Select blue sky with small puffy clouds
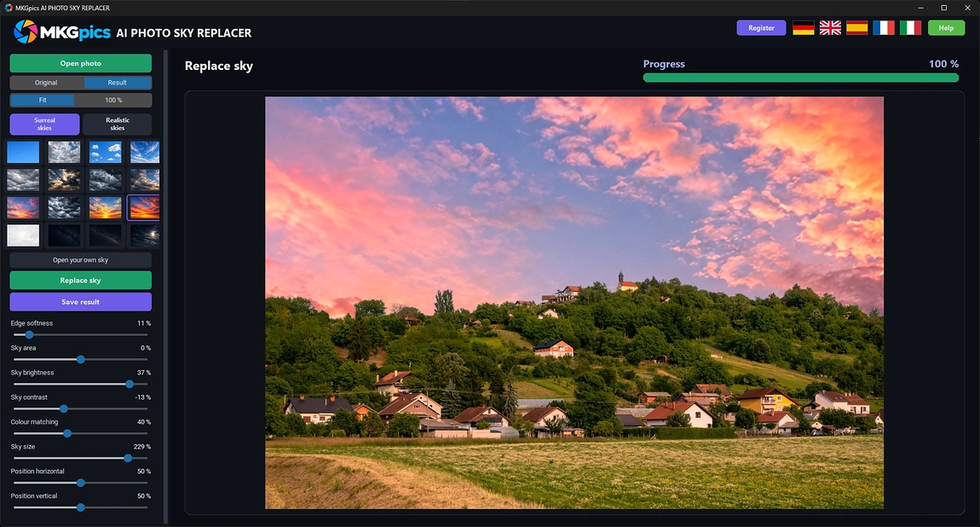980x527 pixels. tap(105, 152)
